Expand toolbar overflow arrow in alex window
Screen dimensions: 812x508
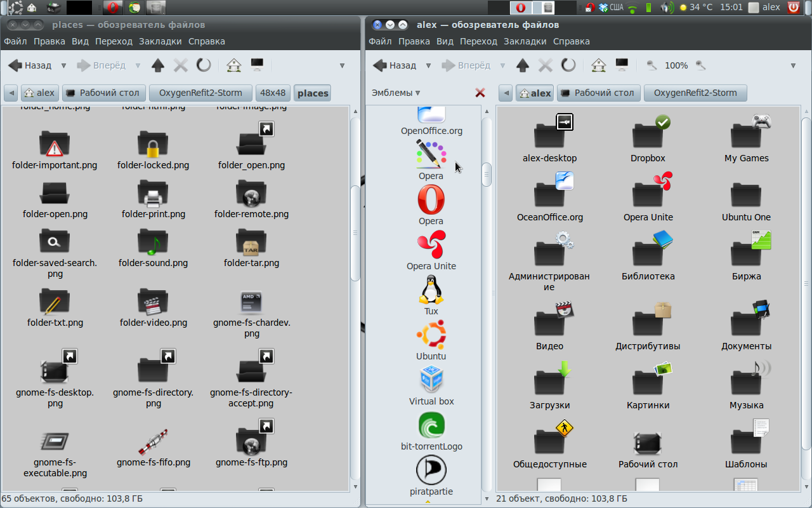[x=793, y=65]
